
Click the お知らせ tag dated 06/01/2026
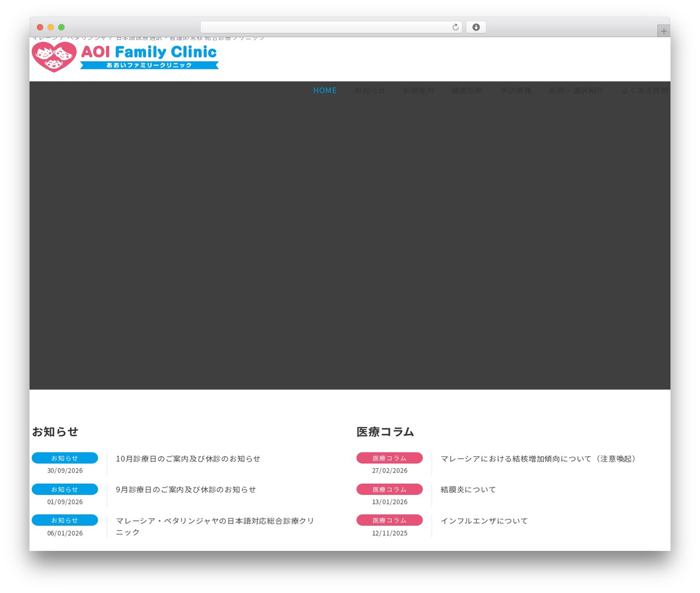[65, 520]
